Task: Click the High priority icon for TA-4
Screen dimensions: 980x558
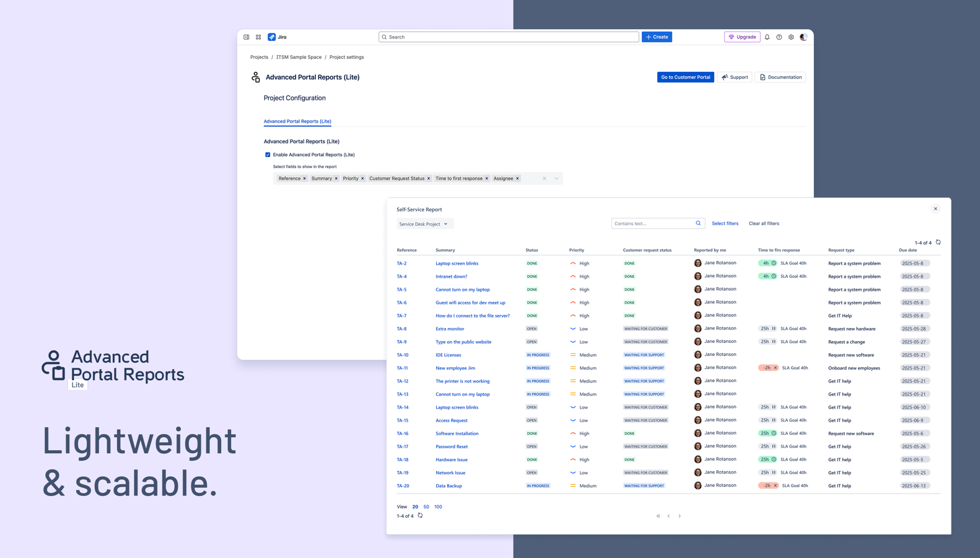Action: [573, 277]
